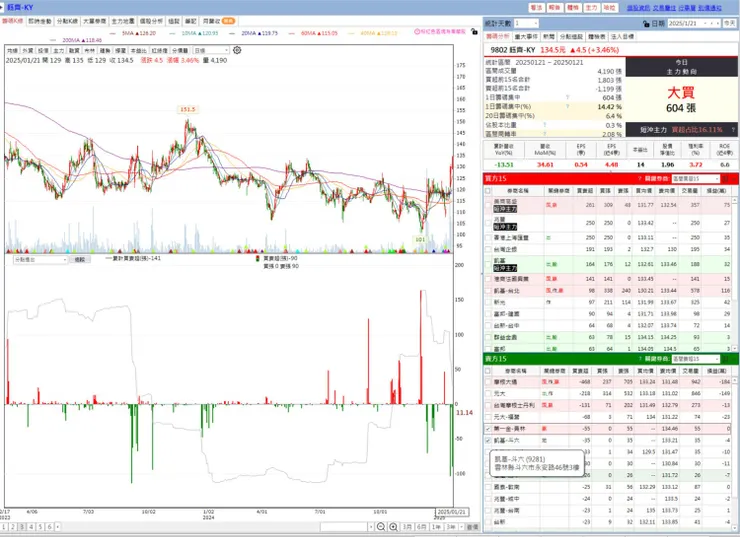Click buy-side table scroll down arrow
This screenshot has height=537, width=740.
click(x=735, y=349)
